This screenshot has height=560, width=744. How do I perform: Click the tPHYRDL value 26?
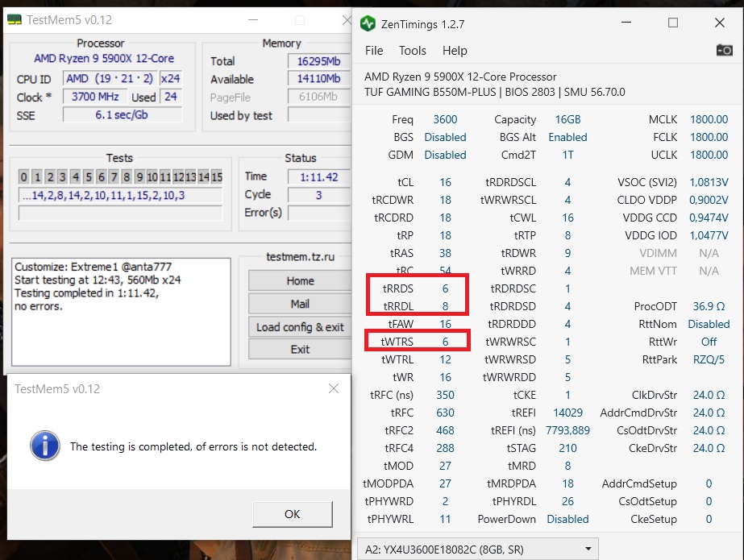pos(567,501)
